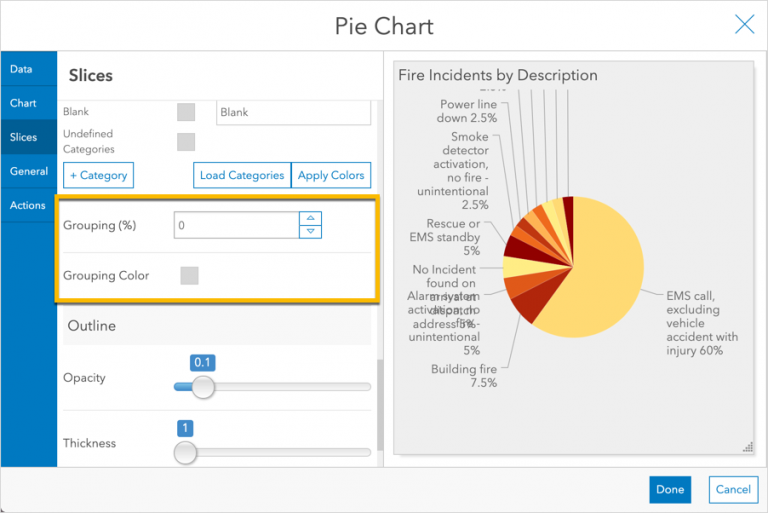Click the chart resize handle corner
The height and width of the screenshot is (513, 768).
(746, 447)
